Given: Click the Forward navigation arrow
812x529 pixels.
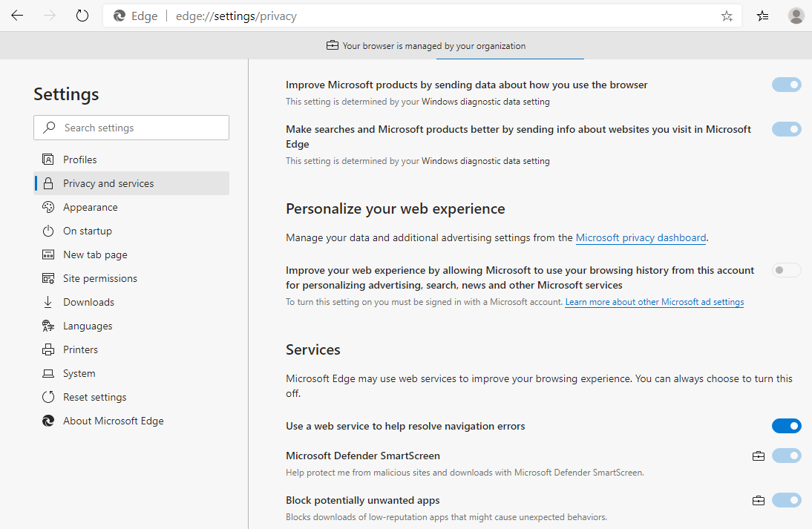Looking at the screenshot, I should point(50,16).
